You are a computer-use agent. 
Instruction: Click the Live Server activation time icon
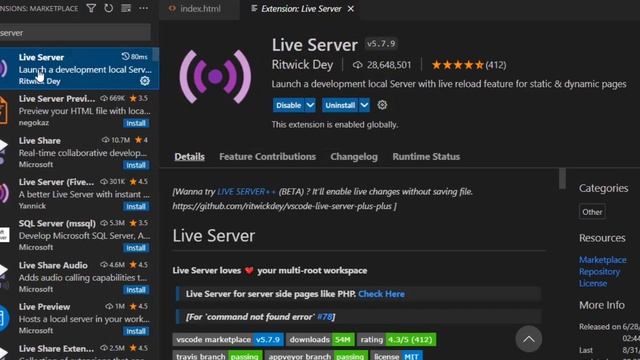[x=125, y=56]
